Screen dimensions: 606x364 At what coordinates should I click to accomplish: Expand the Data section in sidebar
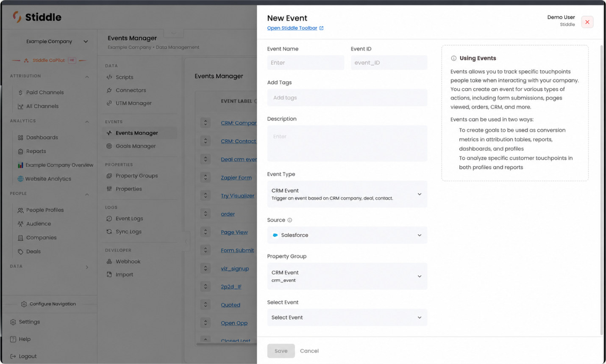[x=87, y=267]
